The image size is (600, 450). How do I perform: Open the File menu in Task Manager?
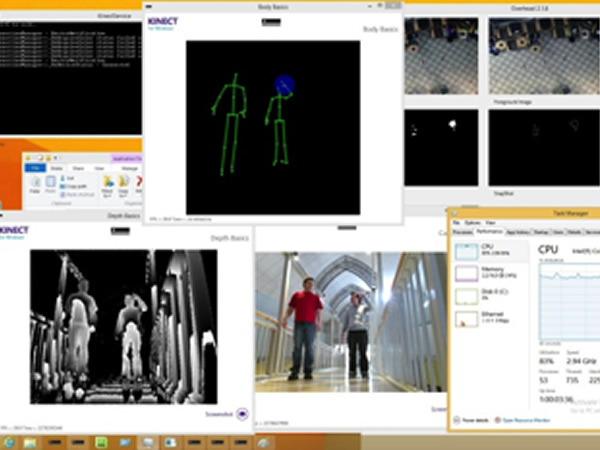pos(456,222)
